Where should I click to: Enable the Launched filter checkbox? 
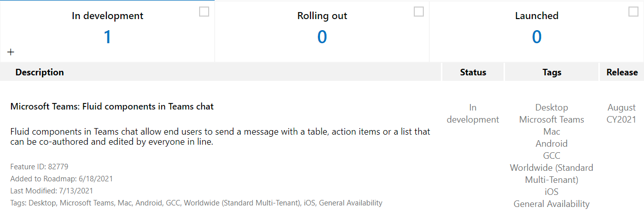click(x=633, y=12)
